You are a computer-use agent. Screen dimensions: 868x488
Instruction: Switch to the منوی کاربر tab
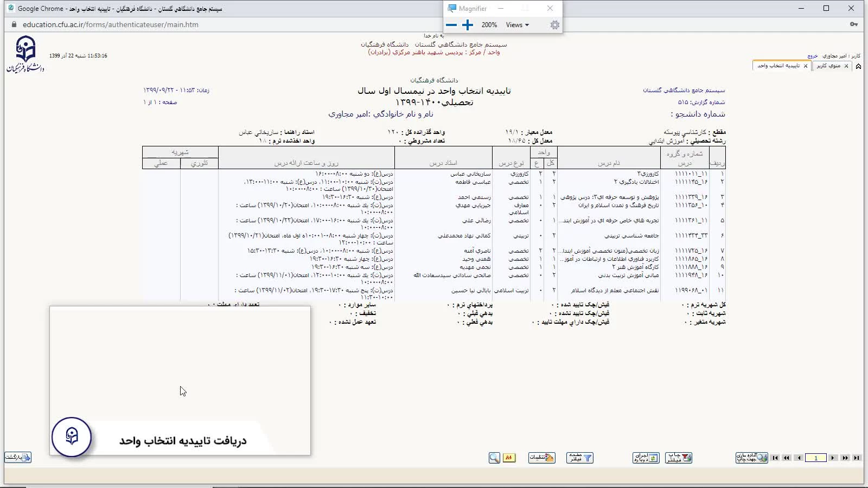pyautogui.click(x=828, y=66)
